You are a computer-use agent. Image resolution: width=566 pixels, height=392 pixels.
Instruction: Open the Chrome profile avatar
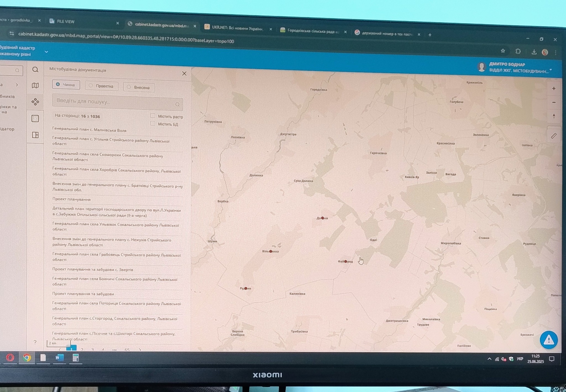pyautogui.click(x=545, y=52)
